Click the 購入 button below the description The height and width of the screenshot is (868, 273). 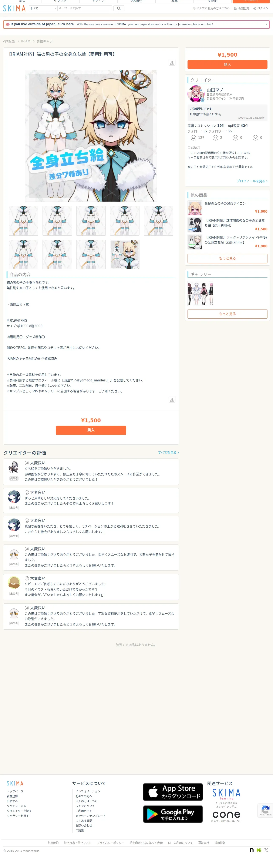tap(91, 430)
